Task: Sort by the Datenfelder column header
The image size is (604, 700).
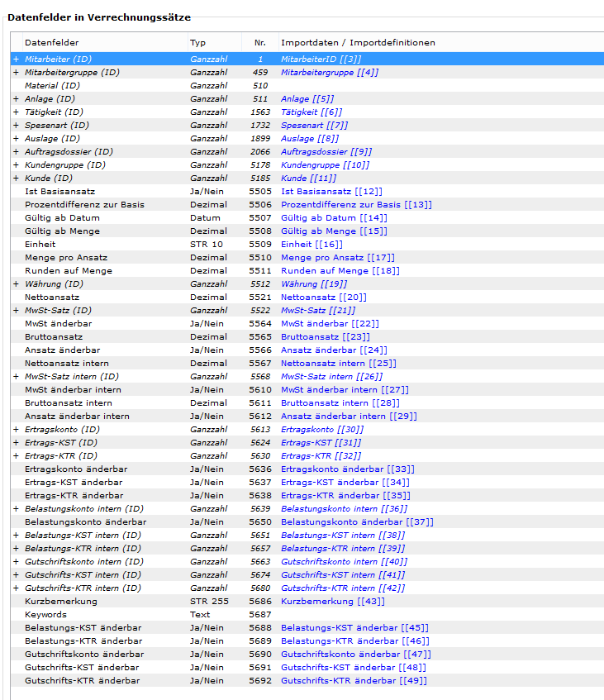Action: pyautogui.click(x=51, y=42)
